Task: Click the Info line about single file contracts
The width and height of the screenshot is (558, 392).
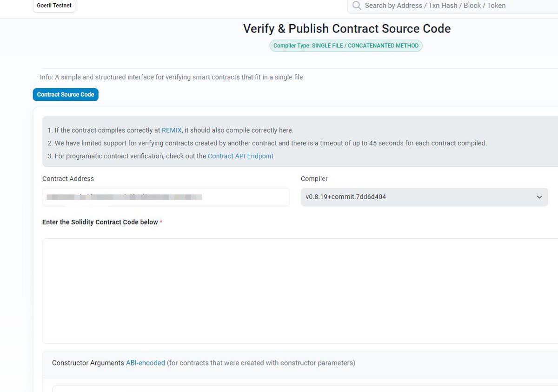Action: (x=172, y=77)
